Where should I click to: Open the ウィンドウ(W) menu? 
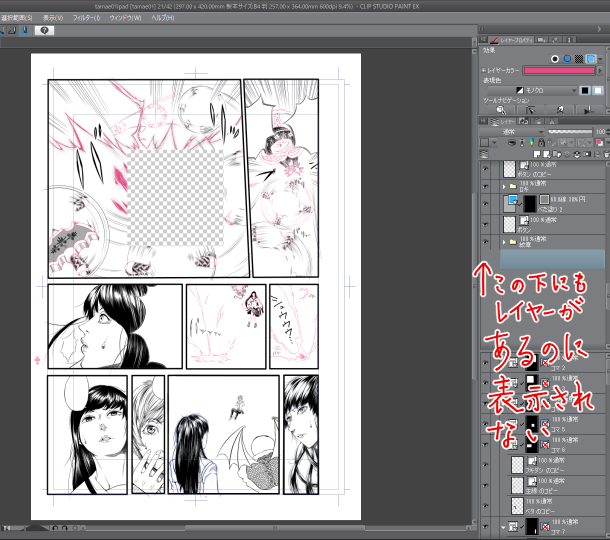125,18
